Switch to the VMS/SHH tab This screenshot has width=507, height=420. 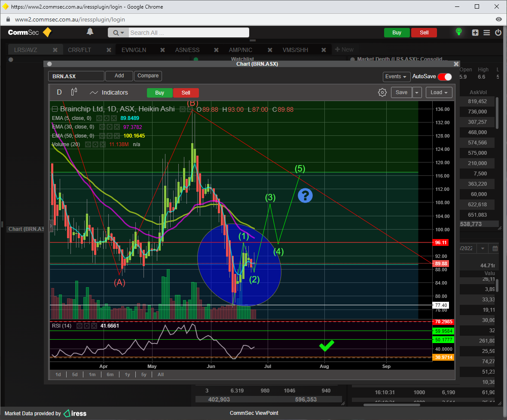pos(296,50)
